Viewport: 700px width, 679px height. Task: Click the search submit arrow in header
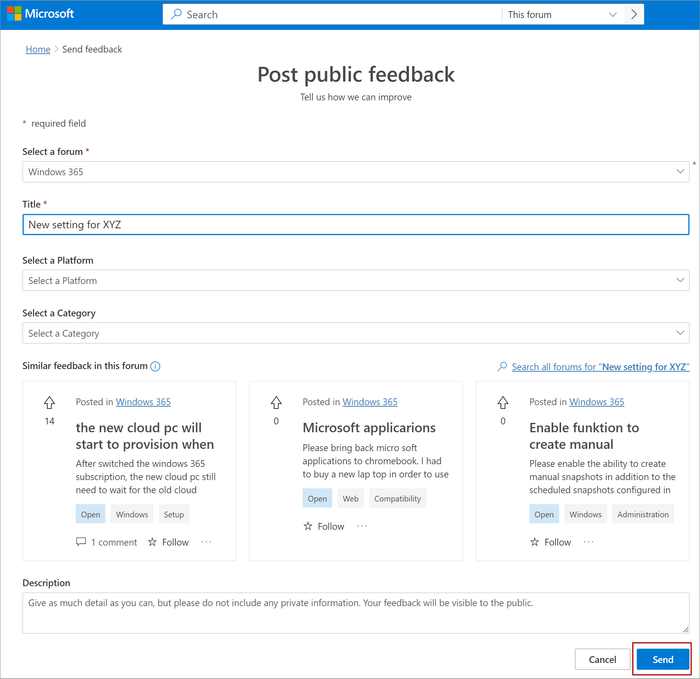point(634,14)
